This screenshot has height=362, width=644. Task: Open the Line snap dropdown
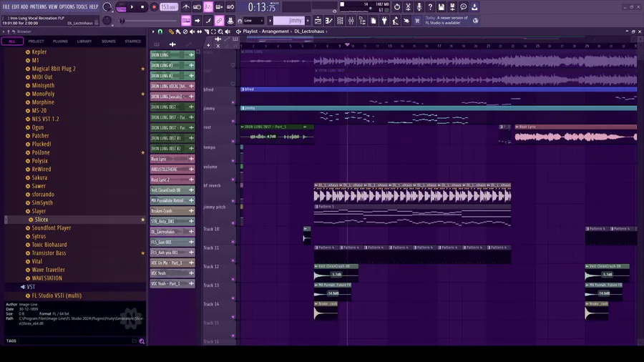pos(253,21)
